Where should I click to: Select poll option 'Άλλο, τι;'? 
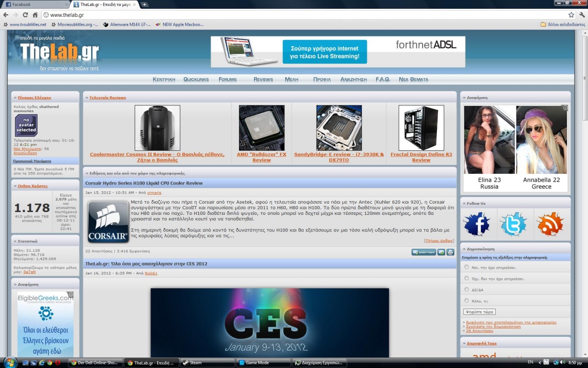pyautogui.click(x=467, y=301)
